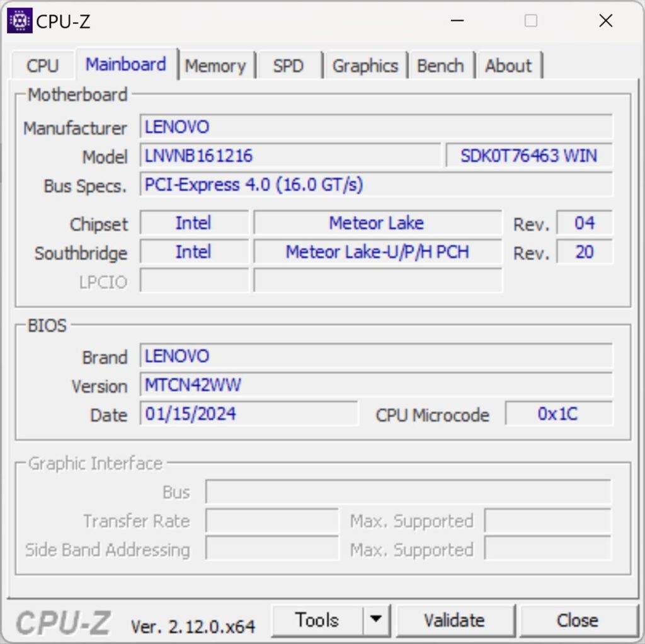
Task: Click the BIOS Brand LENOVO field
Action: click(x=376, y=356)
